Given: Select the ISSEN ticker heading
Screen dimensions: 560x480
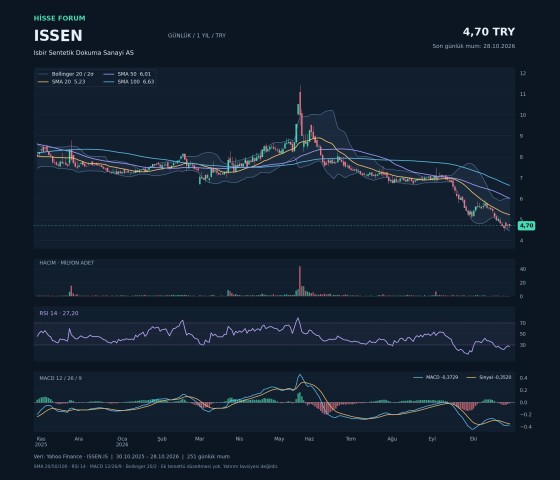Looking at the screenshot, I should (58, 36).
